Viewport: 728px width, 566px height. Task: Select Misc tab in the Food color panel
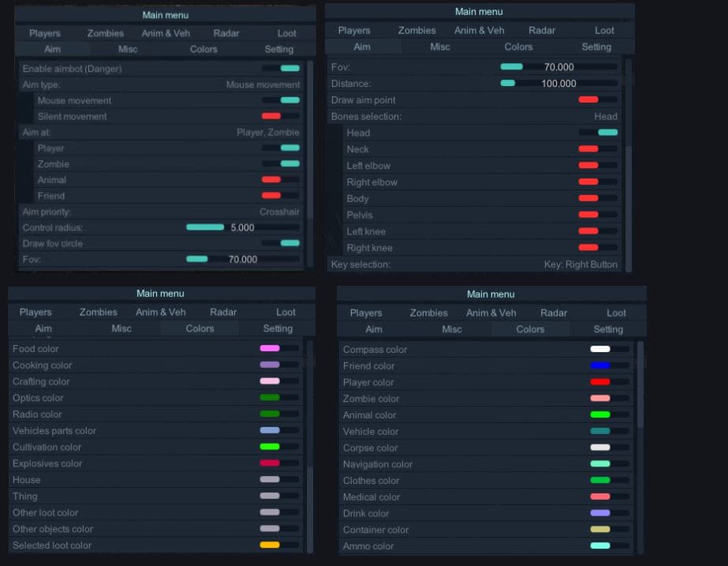point(121,328)
